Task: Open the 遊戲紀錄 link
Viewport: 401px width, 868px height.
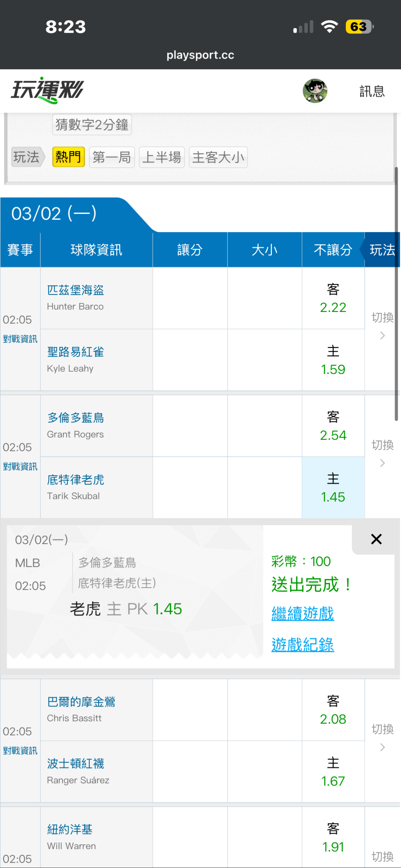Action: pyautogui.click(x=303, y=645)
